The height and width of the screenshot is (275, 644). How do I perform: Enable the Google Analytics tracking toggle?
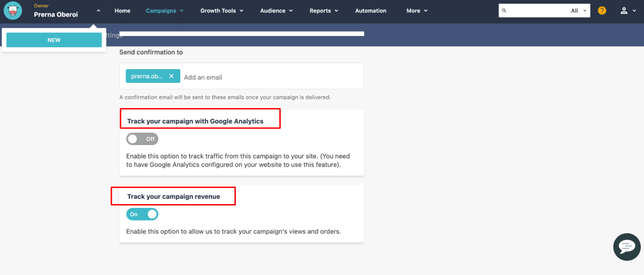[x=142, y=139]
